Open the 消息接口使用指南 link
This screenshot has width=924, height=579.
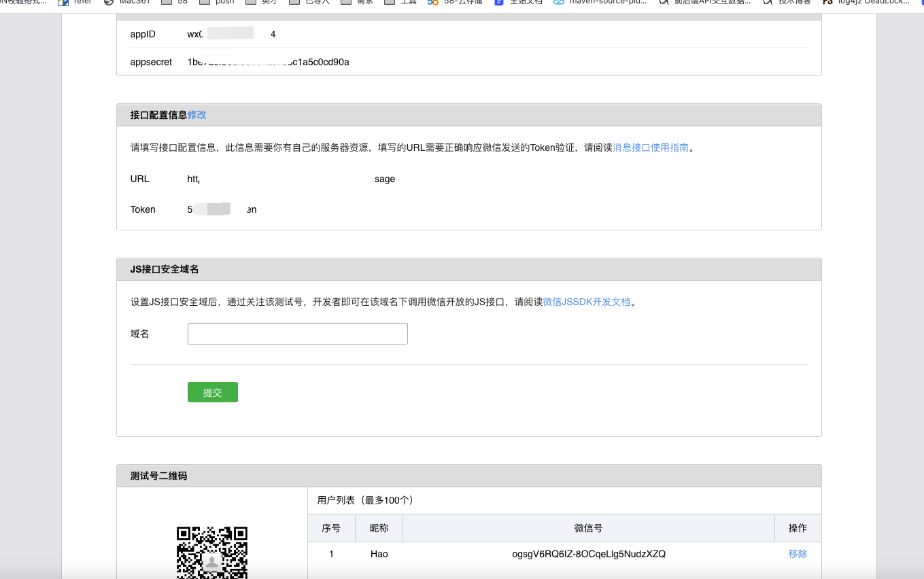coord(651,147)
